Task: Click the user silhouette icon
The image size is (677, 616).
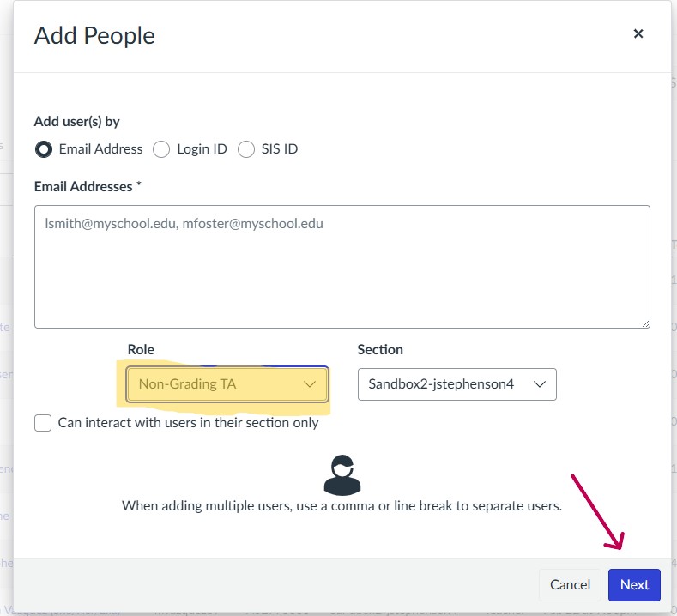Action: click(x=342, y=474)
